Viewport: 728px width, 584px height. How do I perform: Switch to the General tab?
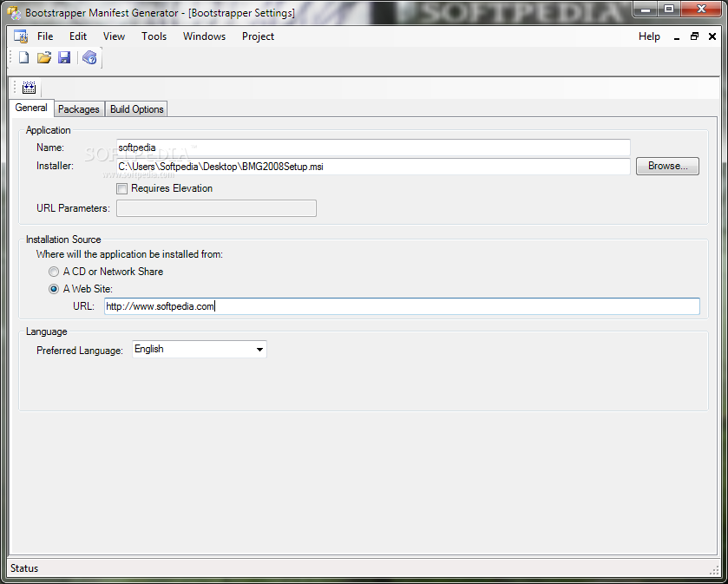pos(31,108)
